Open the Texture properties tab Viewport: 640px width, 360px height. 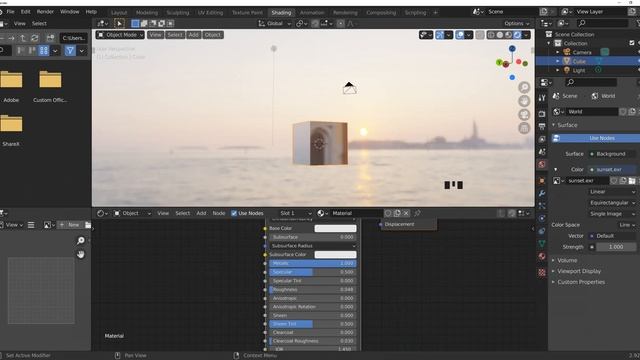tap(542, 272)
